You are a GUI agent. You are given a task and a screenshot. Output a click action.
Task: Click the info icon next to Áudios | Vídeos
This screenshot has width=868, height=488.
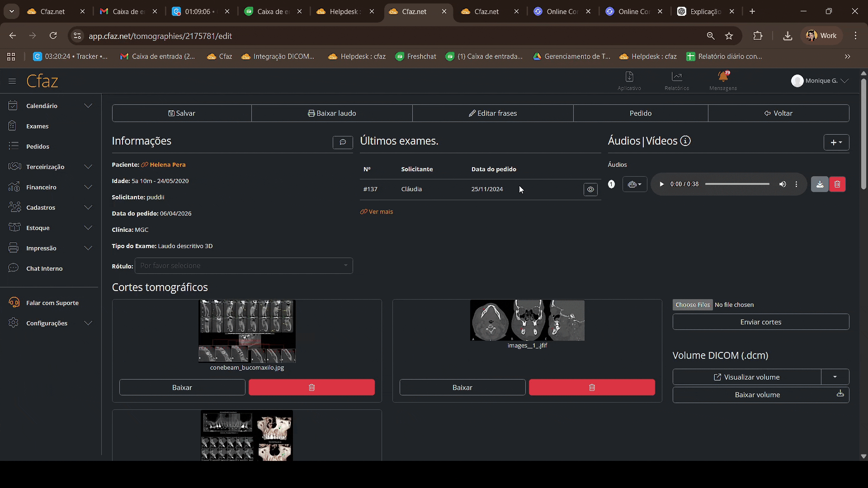pyautogui.click(x=685, y=141)
